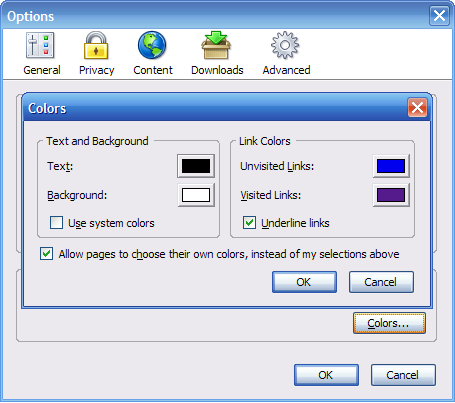Toggle Allow pages to choose their own colors
455x403 pixels.
coord(46,254)
